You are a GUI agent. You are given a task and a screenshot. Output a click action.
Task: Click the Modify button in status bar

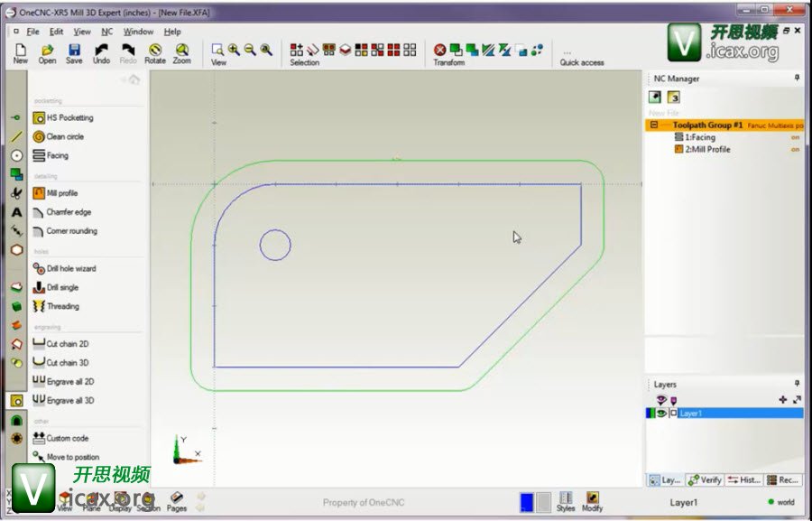(x=592, y=501)
